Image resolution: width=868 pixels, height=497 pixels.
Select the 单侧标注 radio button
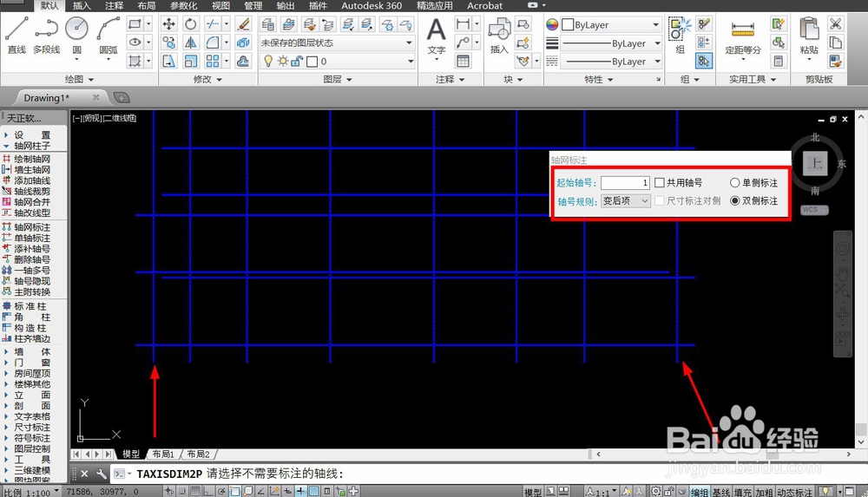point(734,183)
